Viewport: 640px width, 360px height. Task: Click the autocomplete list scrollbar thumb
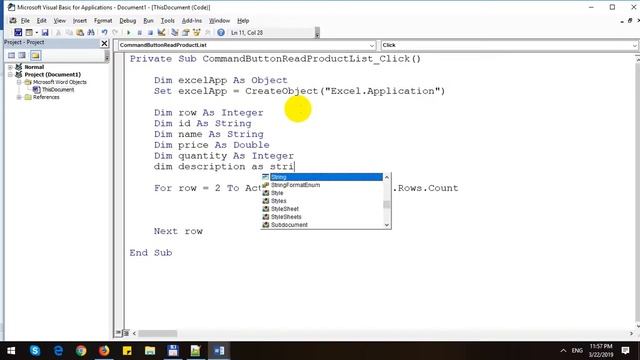pos(387,205)
